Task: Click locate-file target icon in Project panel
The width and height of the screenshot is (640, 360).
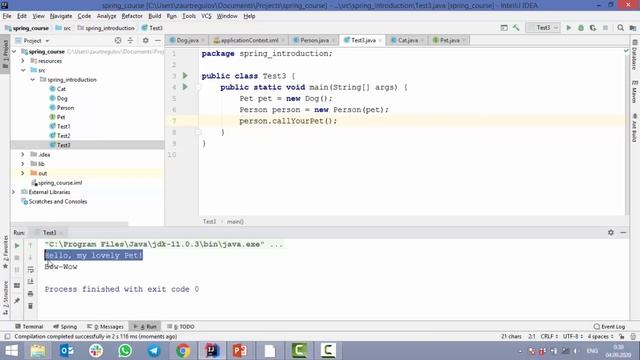Action: click(x=118, y=40)
